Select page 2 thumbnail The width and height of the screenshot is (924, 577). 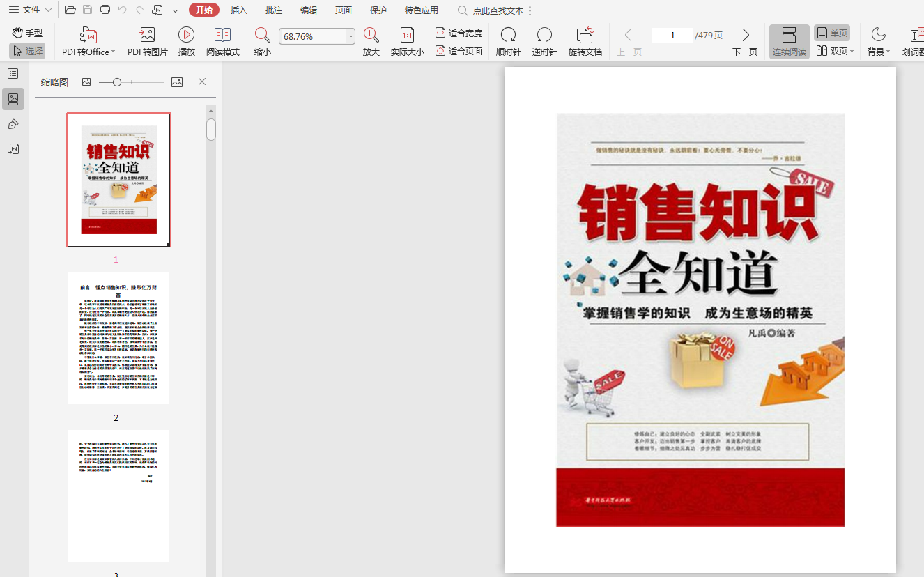point(118,337)
